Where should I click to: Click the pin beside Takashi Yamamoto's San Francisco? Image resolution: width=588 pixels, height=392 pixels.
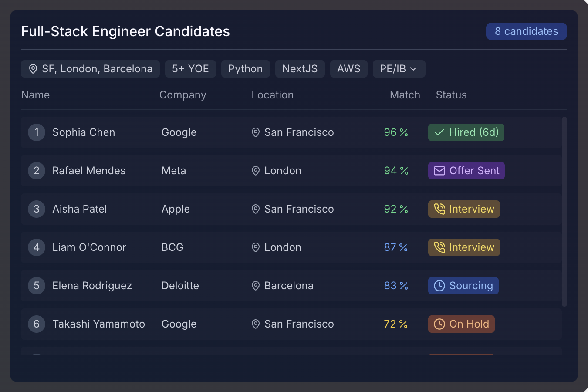point(255,324)
